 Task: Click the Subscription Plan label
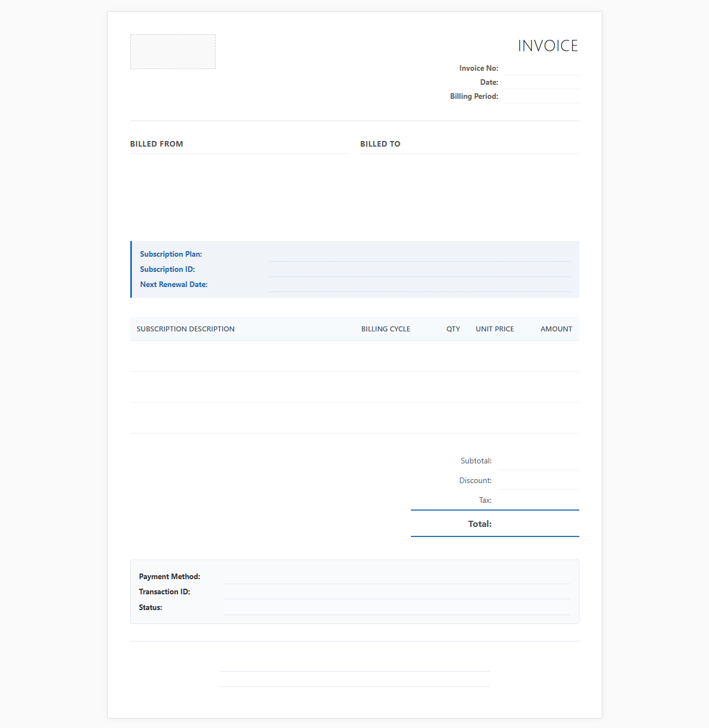click(171, 254)
